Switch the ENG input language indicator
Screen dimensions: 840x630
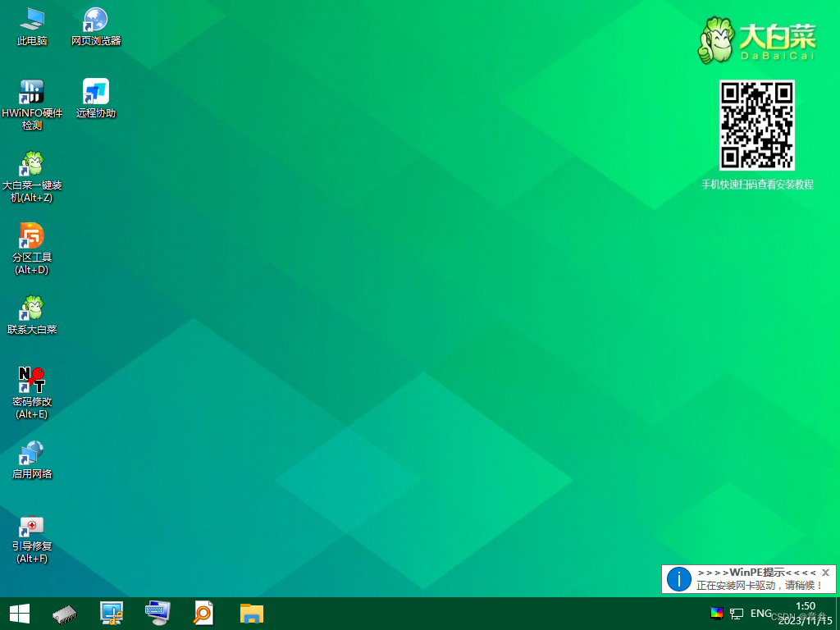click(761, 613)
